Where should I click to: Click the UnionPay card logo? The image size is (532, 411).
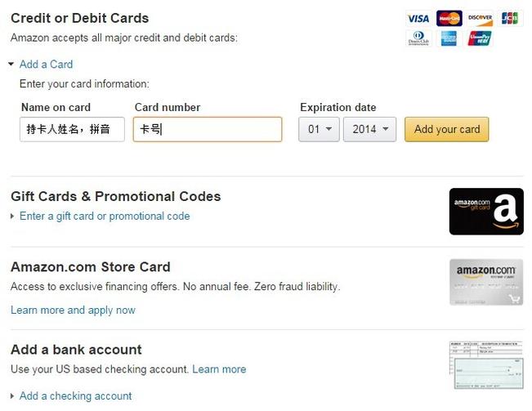480,38
